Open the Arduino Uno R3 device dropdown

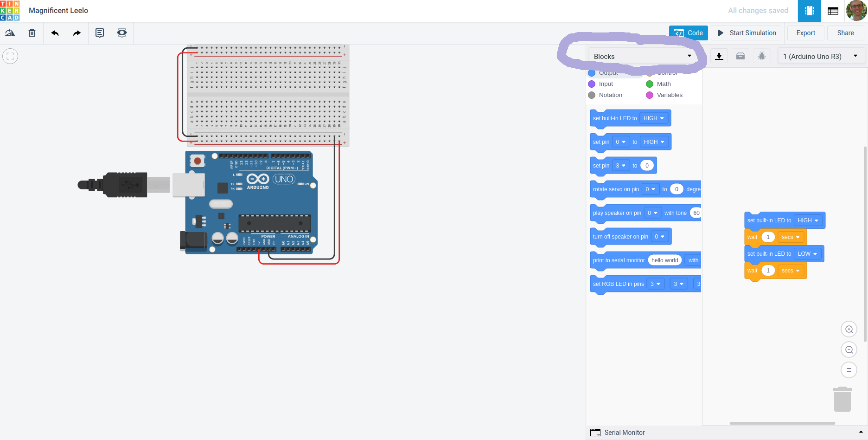pyautogui.click(x=821, y=57)
